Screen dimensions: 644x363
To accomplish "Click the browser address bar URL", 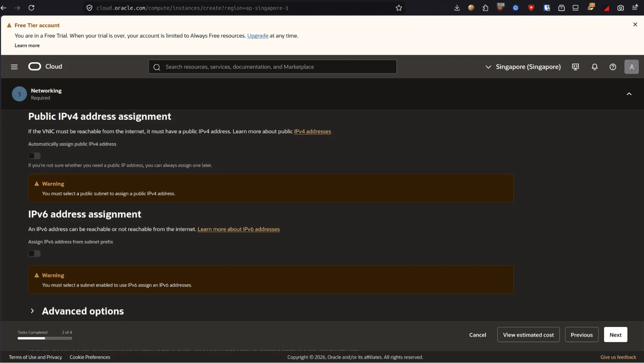I will [x=192, y=8].
